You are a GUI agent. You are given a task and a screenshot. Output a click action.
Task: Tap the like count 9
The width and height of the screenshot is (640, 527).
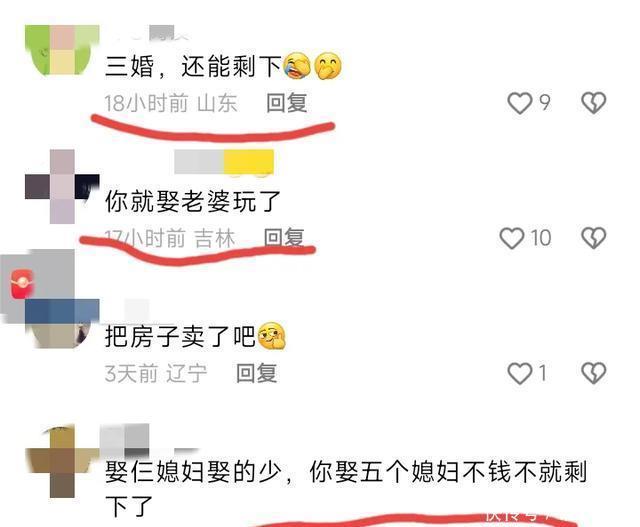pyautogui.click(x=545, y=102)
